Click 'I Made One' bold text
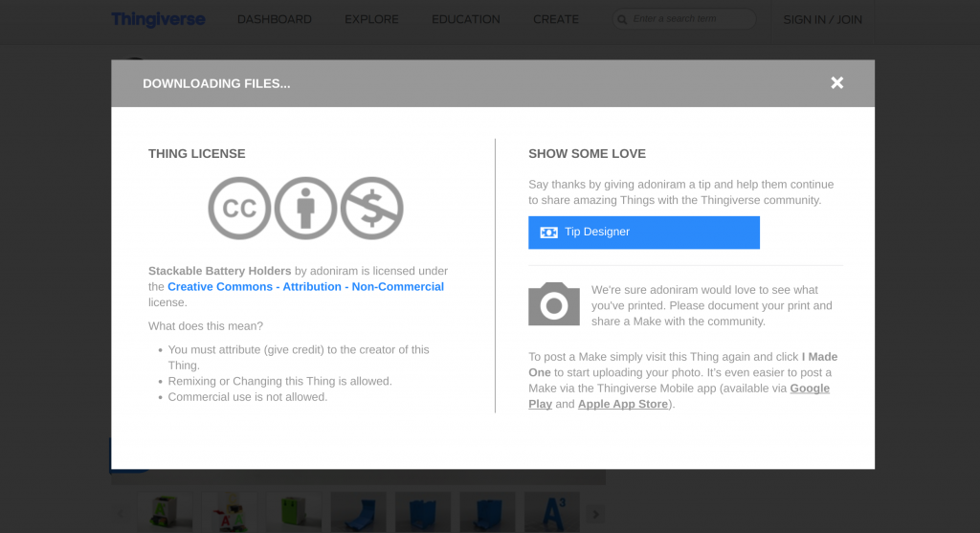Screen dimensions: 980x533 click(682, 365)
